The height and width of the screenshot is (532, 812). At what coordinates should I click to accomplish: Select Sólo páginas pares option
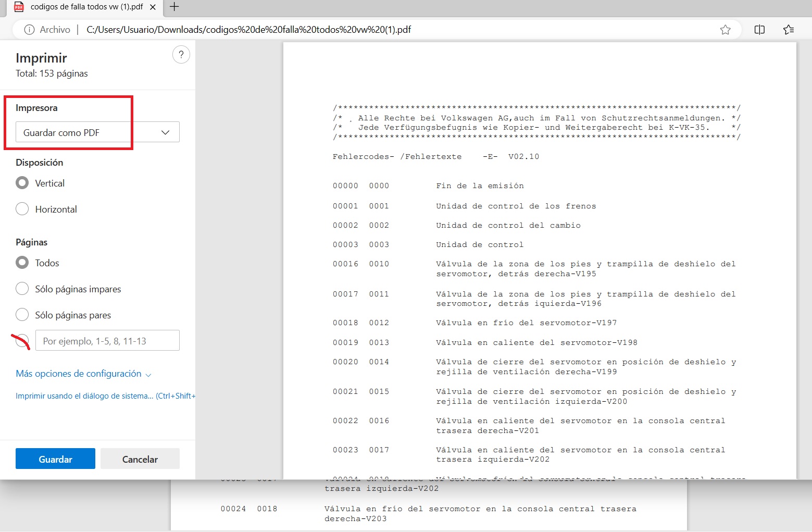pos(22,315)
